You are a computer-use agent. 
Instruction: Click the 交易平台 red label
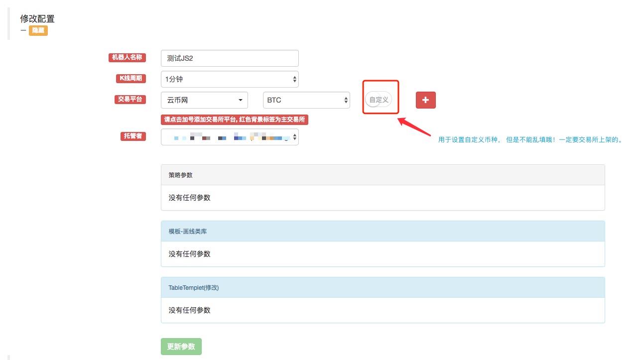click(130, 99)
